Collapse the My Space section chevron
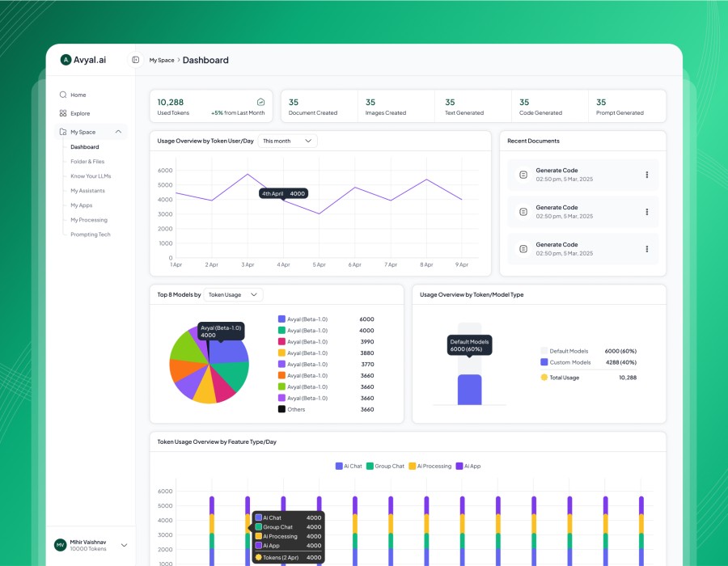Viewport: 728px width, 566px height. coord(119,132)
